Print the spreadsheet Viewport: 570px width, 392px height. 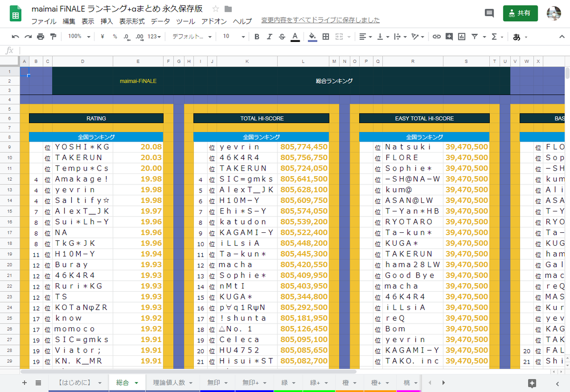[40, 37]
